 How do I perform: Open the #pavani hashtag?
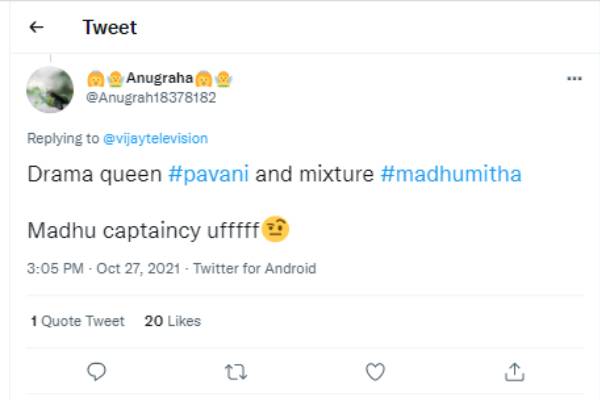(210, 174)
